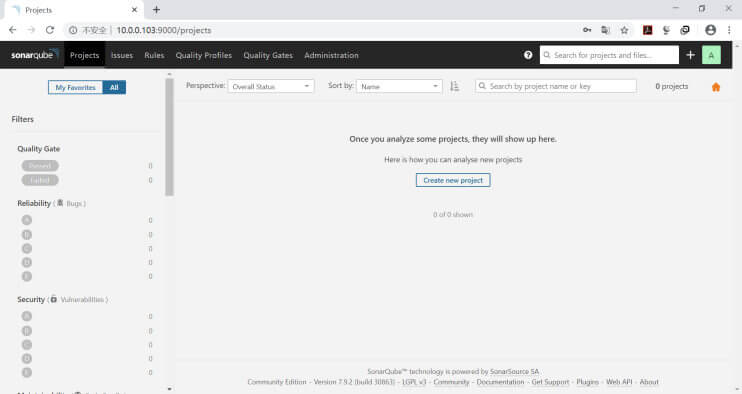
Task: Focus Search by project name or key field
Action: tap(556, 86)
